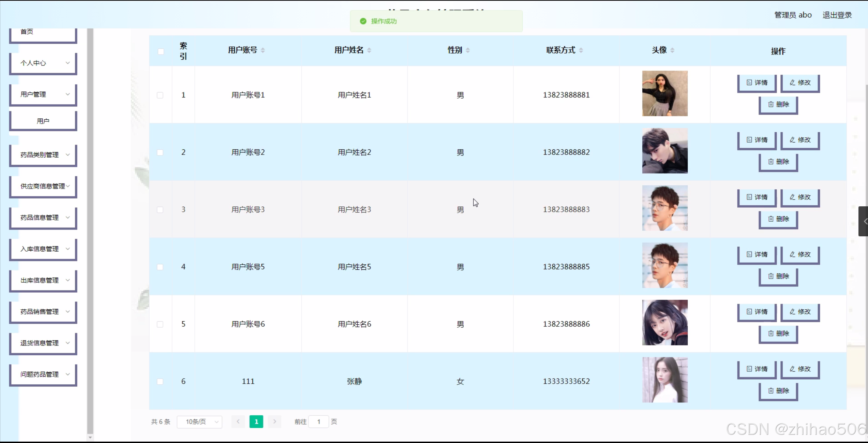Click the 详情 button for 用户账号5
This screenshot has width=868, height=443.
[757, 255]
